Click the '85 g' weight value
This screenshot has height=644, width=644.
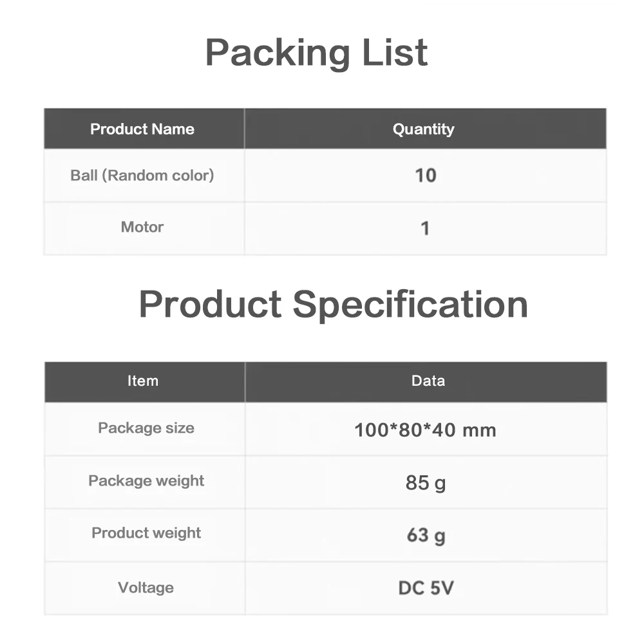click(426, 483)
